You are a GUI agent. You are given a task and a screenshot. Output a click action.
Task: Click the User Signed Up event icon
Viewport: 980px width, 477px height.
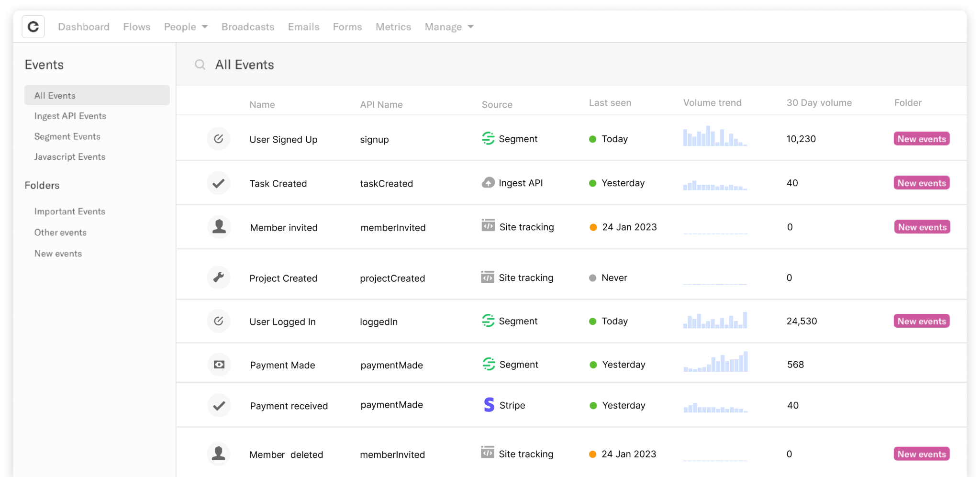click(x=219, y=139)
